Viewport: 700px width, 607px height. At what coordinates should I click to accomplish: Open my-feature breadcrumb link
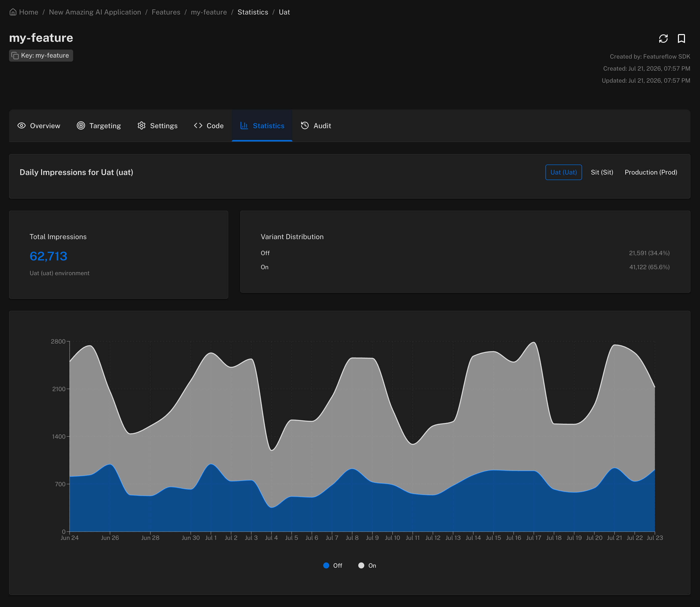[209, 12]
